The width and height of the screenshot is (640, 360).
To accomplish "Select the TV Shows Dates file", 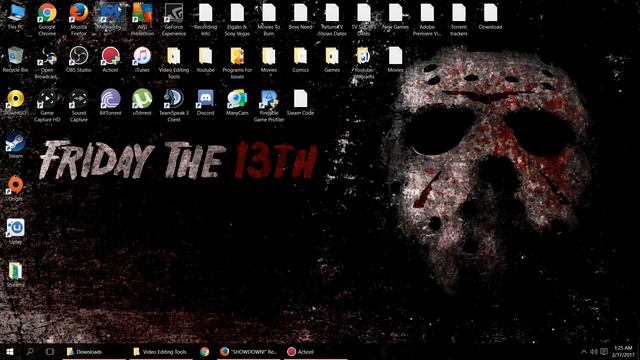I will point(363,20).
